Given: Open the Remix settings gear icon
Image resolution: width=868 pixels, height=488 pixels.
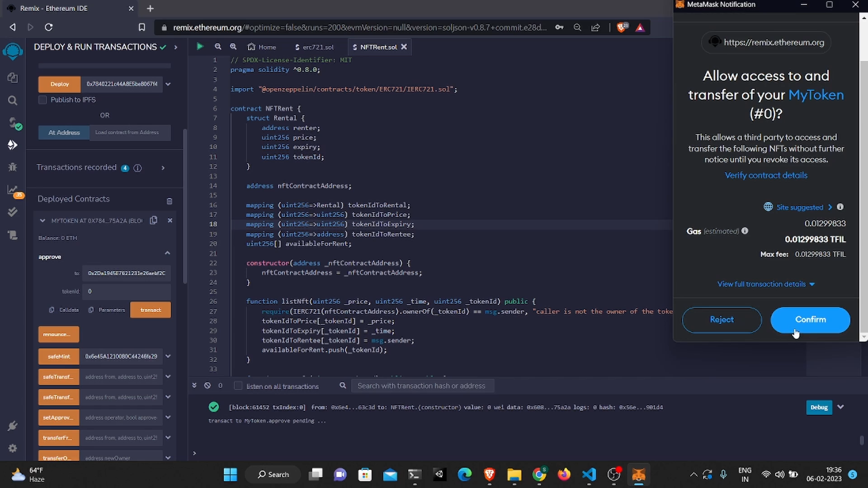Looking at the screenshot, I should tap(13, 448).
